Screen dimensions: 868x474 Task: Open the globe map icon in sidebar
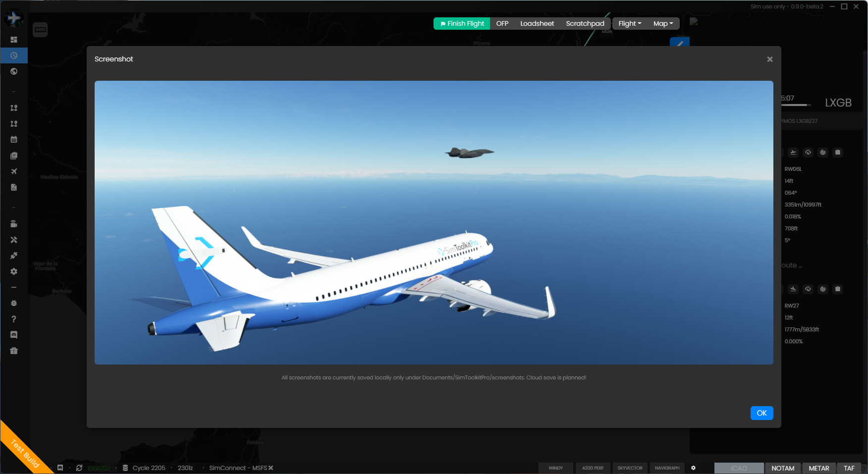point(14,71)
